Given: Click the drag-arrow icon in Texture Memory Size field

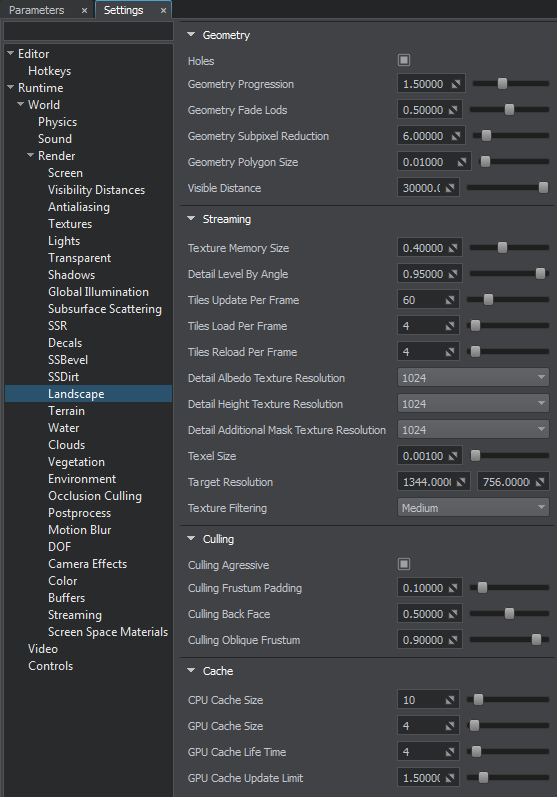Looking at the screenshot, I should tap(453, 248).
